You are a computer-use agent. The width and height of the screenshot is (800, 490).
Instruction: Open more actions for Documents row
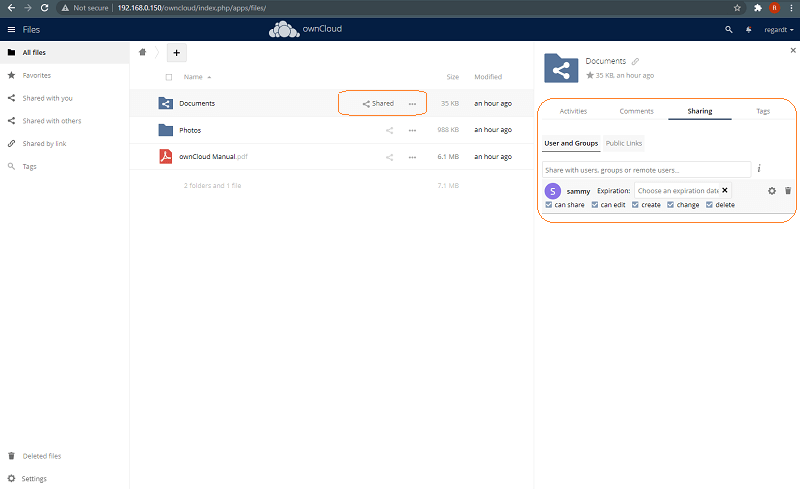412,104
